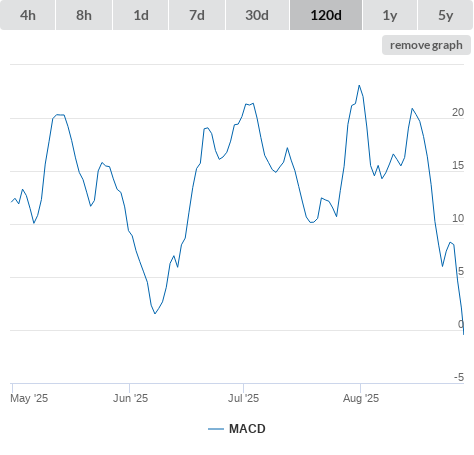
Task: Click the remove graph button
Action: pos(426,45)
